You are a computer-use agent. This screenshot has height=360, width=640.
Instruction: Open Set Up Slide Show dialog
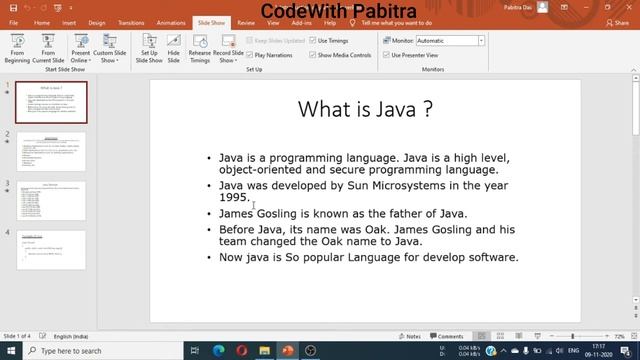149,49
